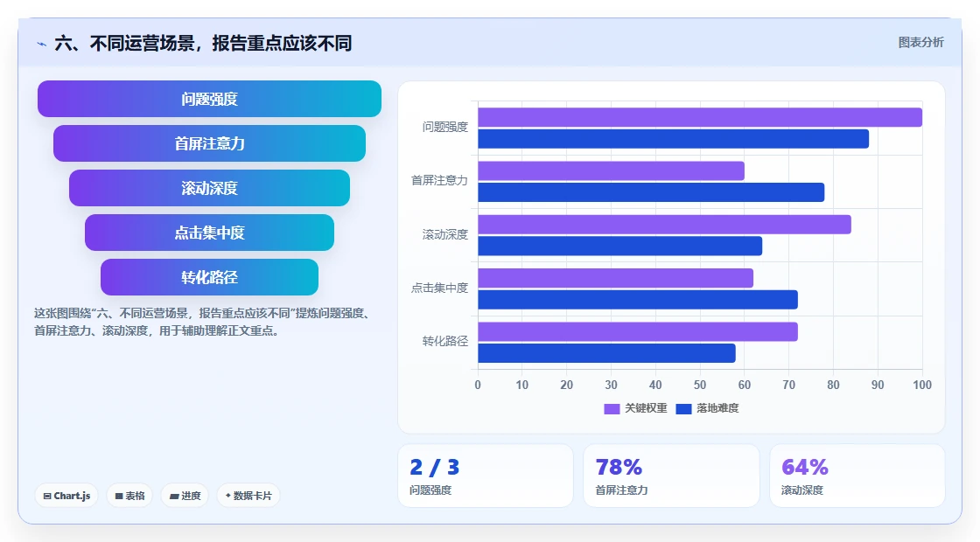
Task: Click the sparkle icon in 数据卡片 chip
Action: [x=228, y=496]
